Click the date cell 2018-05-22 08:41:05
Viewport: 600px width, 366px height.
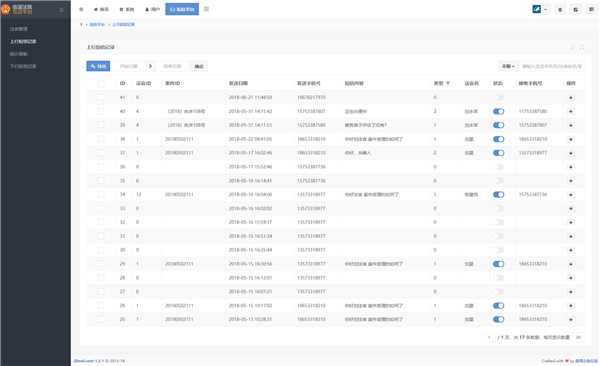tap(250, 139)
